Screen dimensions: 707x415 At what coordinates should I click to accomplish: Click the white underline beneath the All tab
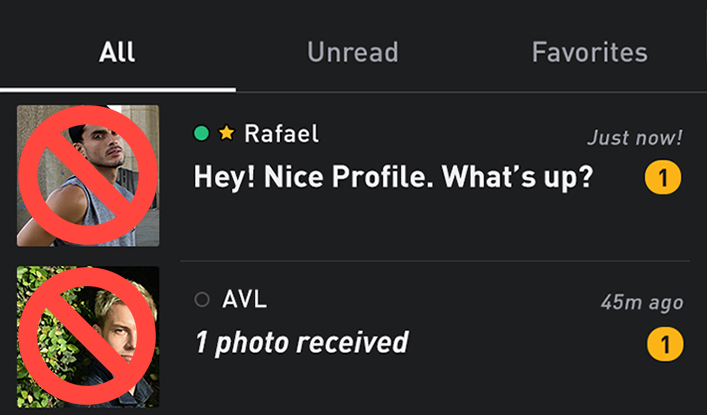[x=117, y=89]
